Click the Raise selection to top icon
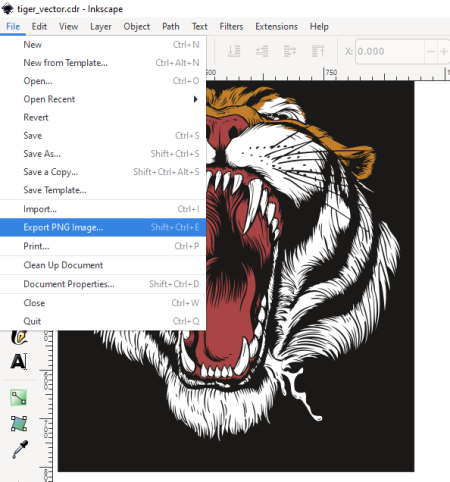Image resolution: width=450 pixels, height=482 pixels. [x=318, y=51]
